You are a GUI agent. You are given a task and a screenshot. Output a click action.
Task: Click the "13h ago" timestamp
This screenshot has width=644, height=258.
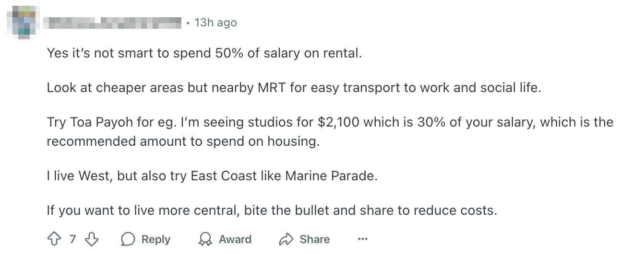[x=215, y=23]
